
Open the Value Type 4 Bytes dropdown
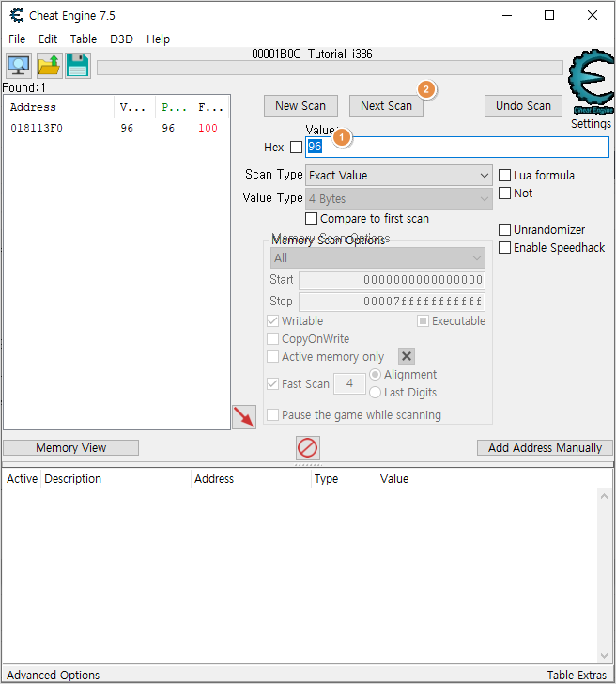[399, 199]
